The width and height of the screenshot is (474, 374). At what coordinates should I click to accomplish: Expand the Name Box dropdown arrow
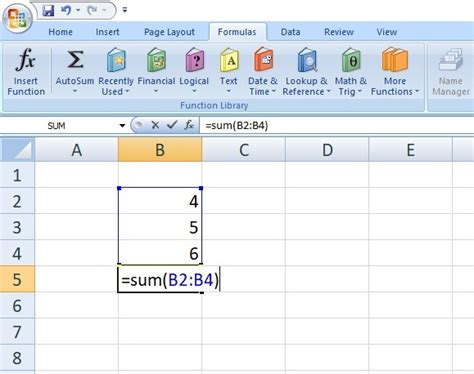pos(122,126)
